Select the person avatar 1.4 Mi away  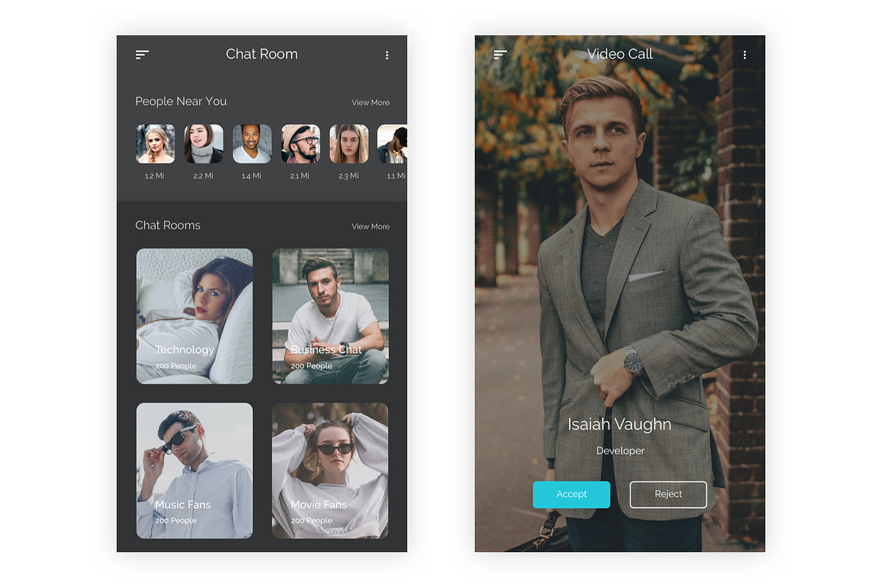pyautogui.click(x=252, y=143)
